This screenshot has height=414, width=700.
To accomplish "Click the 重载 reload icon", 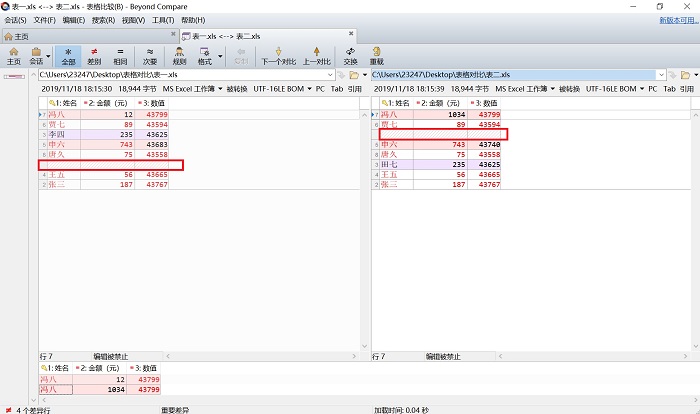I will tap(376, 56).
